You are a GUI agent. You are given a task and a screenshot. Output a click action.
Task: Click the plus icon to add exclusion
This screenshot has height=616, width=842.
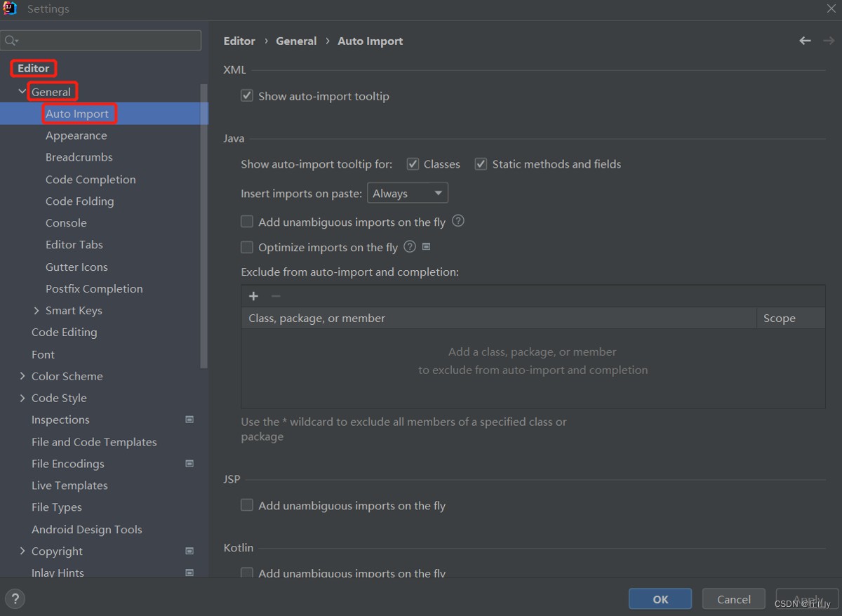click(x=253, y=296)
